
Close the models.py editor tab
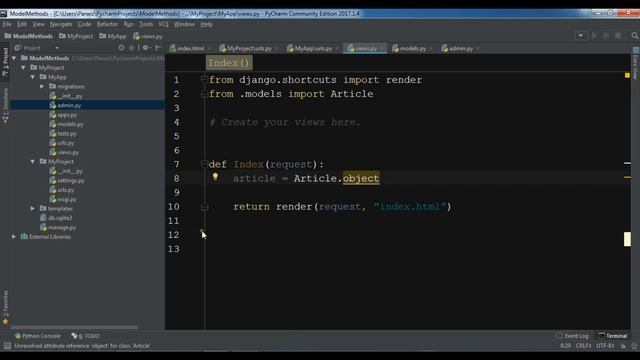click(x=431, y=49)
